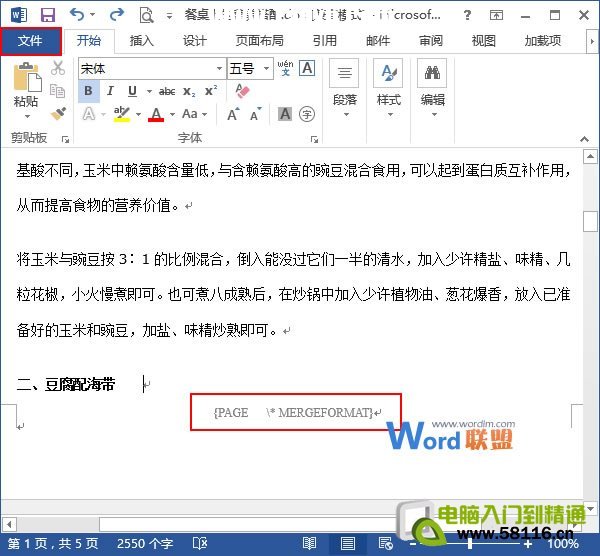The width and height of the screenshot is (600, 556).
Task: Click the Strikethrough abc icon
Action: 167,91
